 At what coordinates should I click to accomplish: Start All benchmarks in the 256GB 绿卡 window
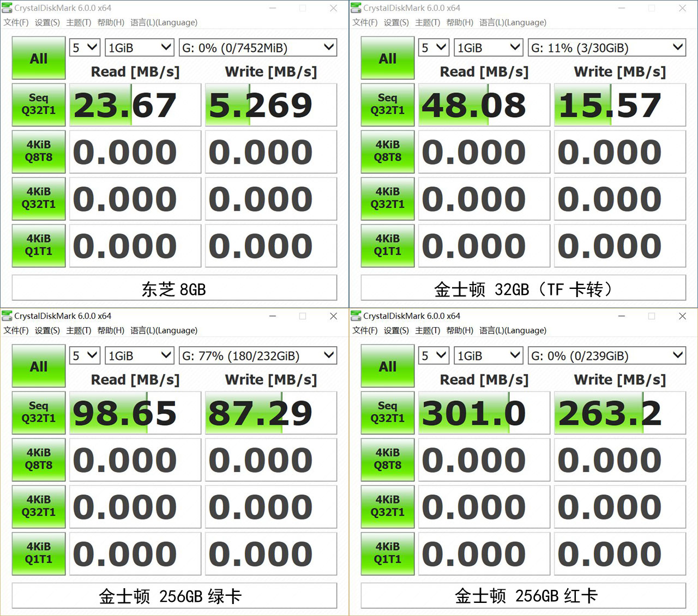(x=39, y=366)
